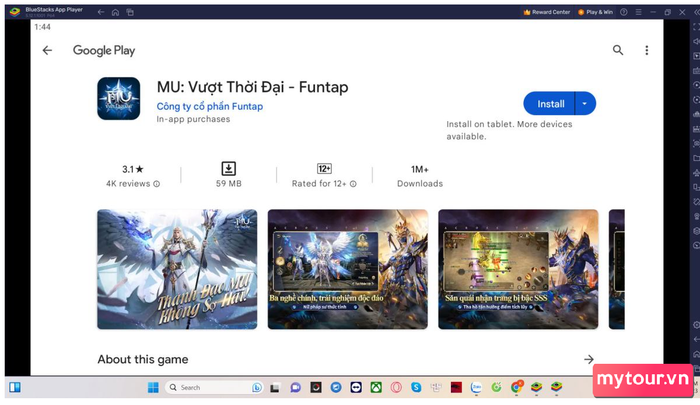Click the Windows taskbar Search box
The image size is (700, 405).
pos(213,387)
